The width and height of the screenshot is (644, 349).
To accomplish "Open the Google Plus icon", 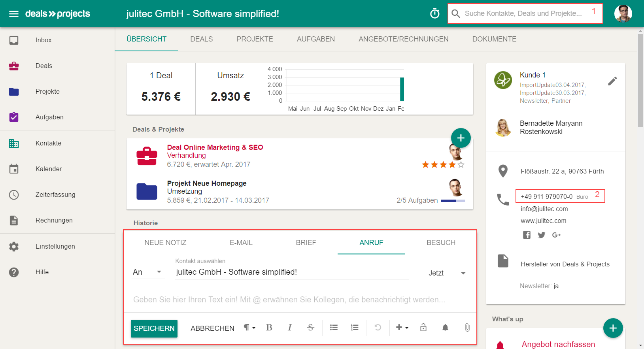I will 557,235.
